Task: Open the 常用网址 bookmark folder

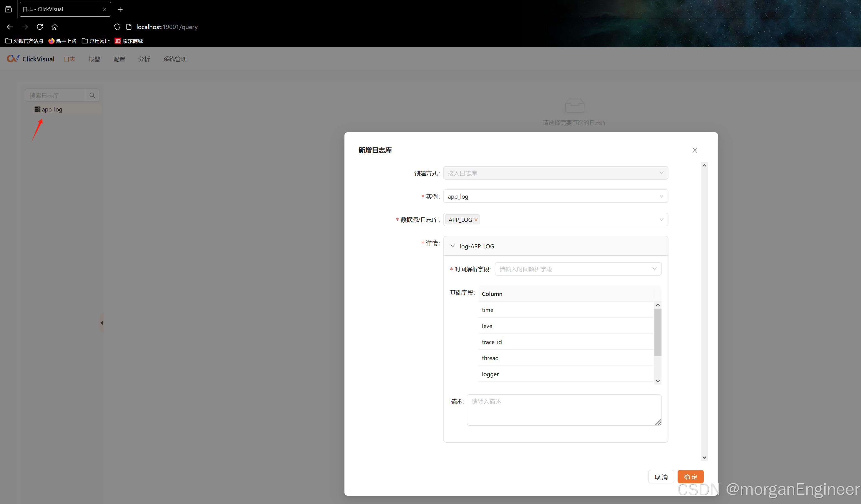Action: pyautogui.click(x=96, y=41)
